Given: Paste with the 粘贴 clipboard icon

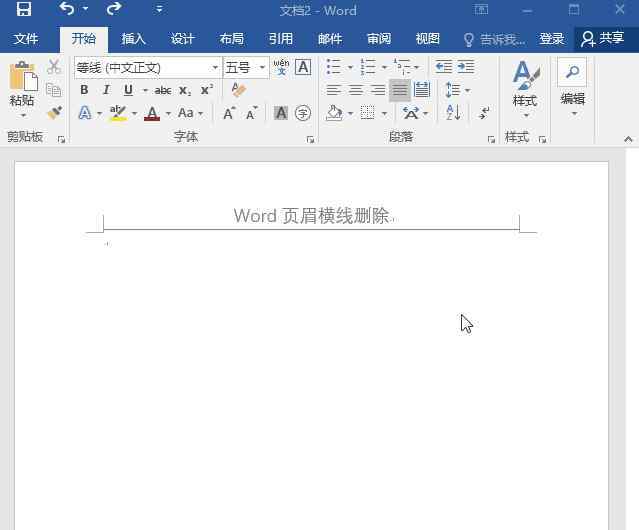Looking at the screenshot, I should (x=23, y=76).
